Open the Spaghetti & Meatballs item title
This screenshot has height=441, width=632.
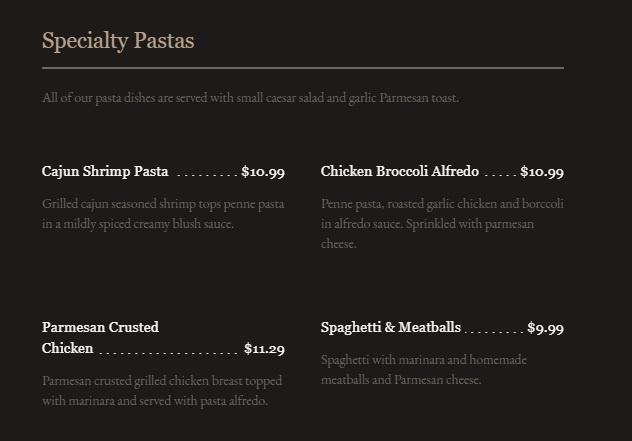pos(390,327)
